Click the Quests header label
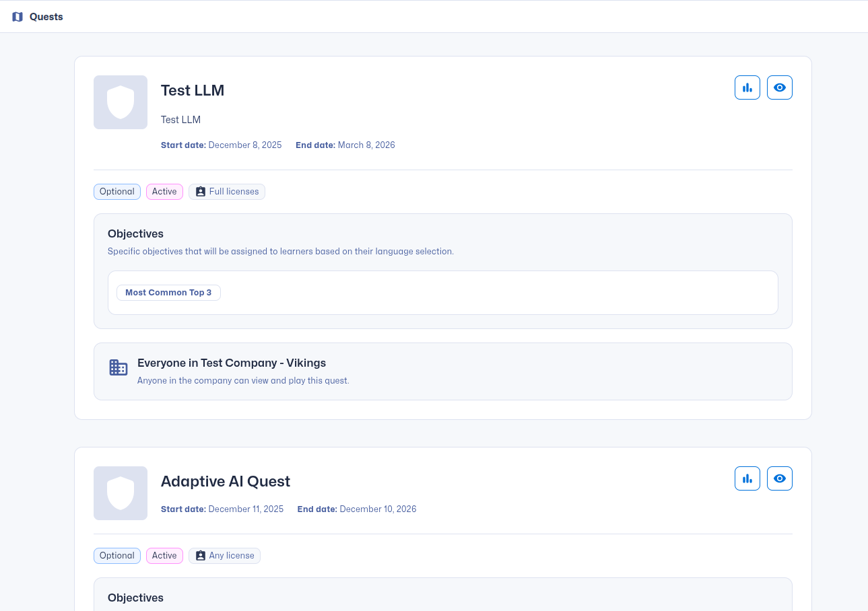 [x=46, y=17]
